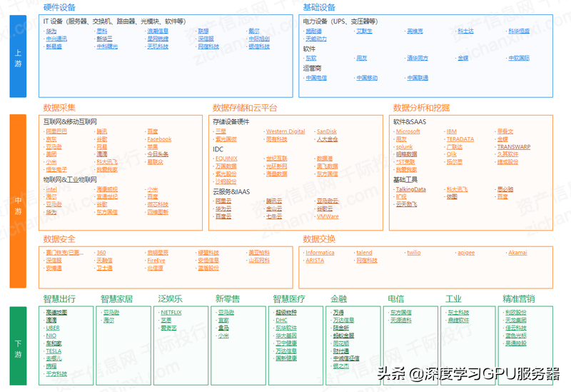
Task: Click the 中际旭创 link
Action: point(259,39)
